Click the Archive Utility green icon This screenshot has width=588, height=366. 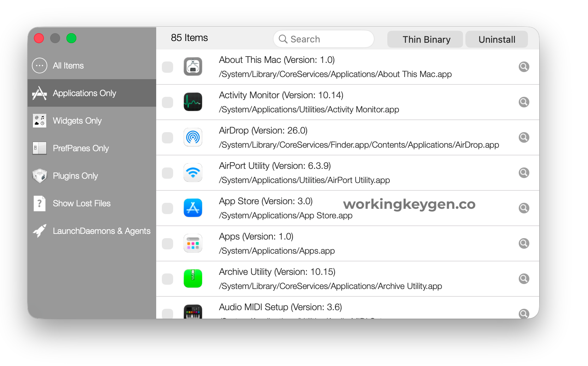point(193,279)
